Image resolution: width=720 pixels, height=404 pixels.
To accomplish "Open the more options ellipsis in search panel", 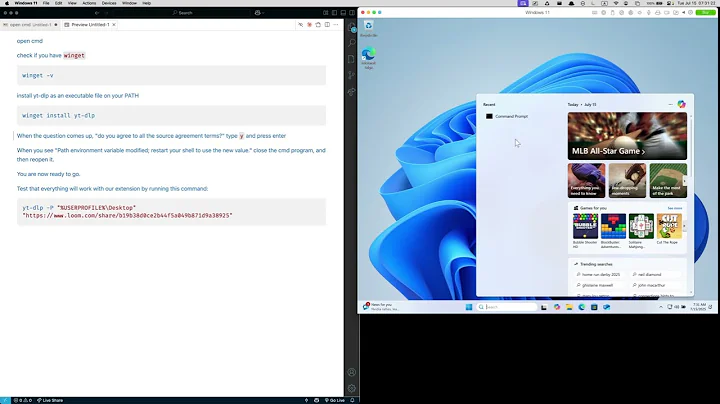I will pyautogui.click(x=670, y=105).
